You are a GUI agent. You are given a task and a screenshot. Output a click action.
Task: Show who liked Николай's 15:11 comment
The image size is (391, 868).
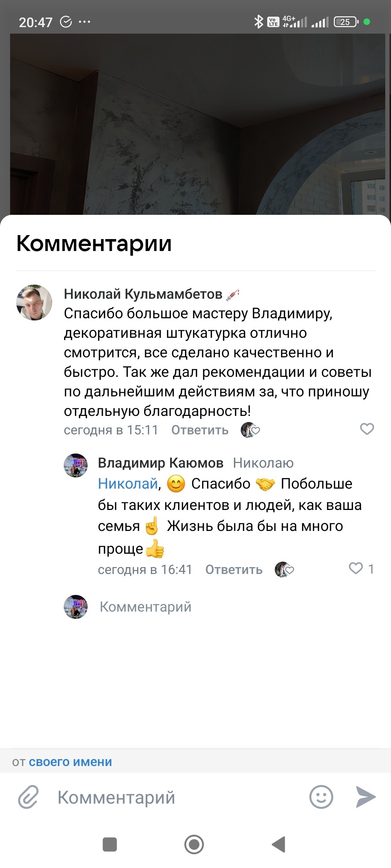pos(250,430)
